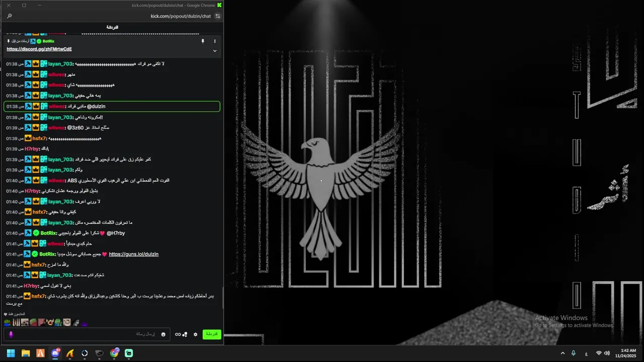Screen dimensions: 644x362
Task: Open the guns.lol/dulzin link
Action: coord(134,254)
